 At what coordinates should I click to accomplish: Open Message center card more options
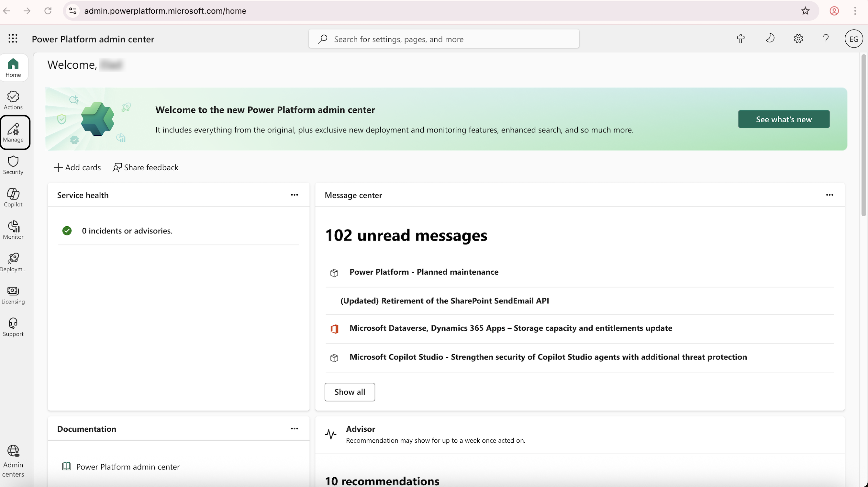click(x=829, y=195)
